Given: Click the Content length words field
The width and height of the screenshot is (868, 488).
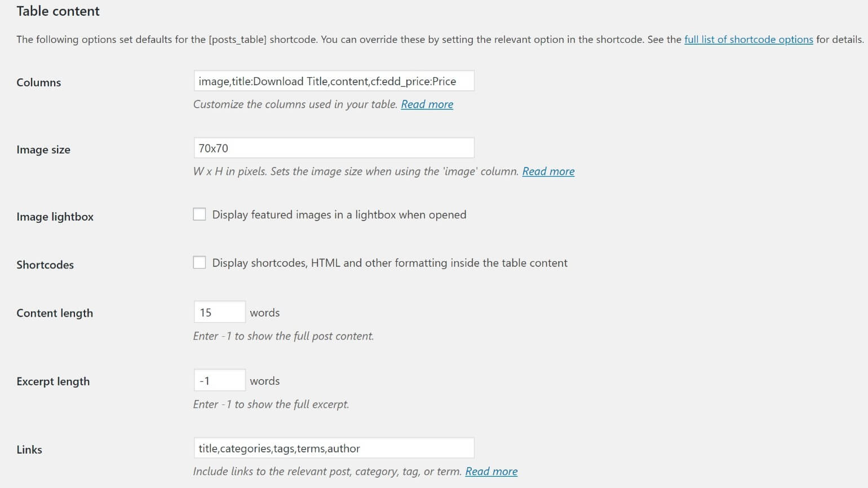Looking at the screenshot, I should (219, 311).
